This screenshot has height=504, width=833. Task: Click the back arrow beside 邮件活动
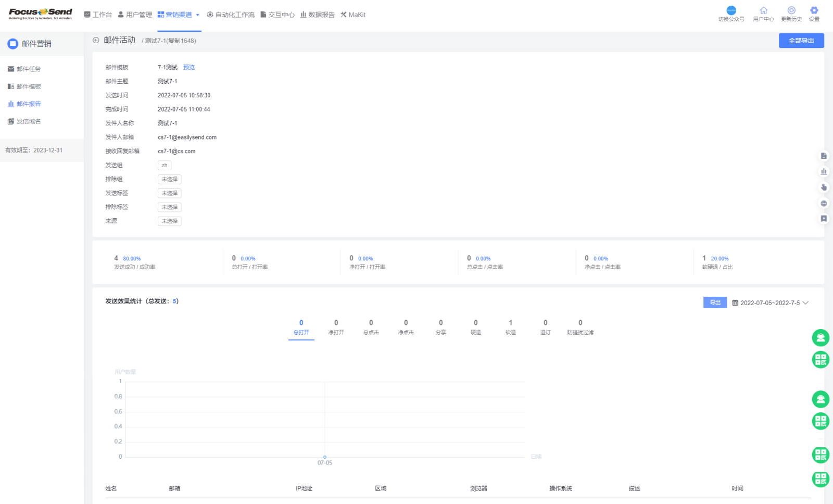96,40
